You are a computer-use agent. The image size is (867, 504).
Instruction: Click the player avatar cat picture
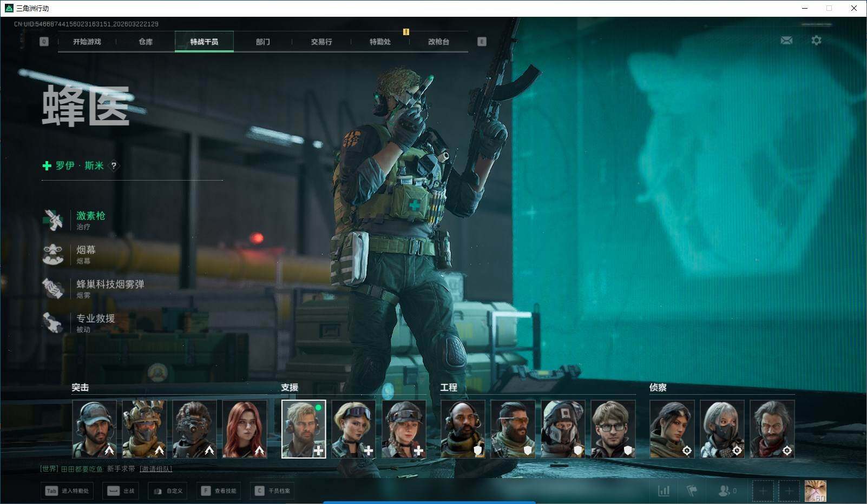(x=816, y=491)
